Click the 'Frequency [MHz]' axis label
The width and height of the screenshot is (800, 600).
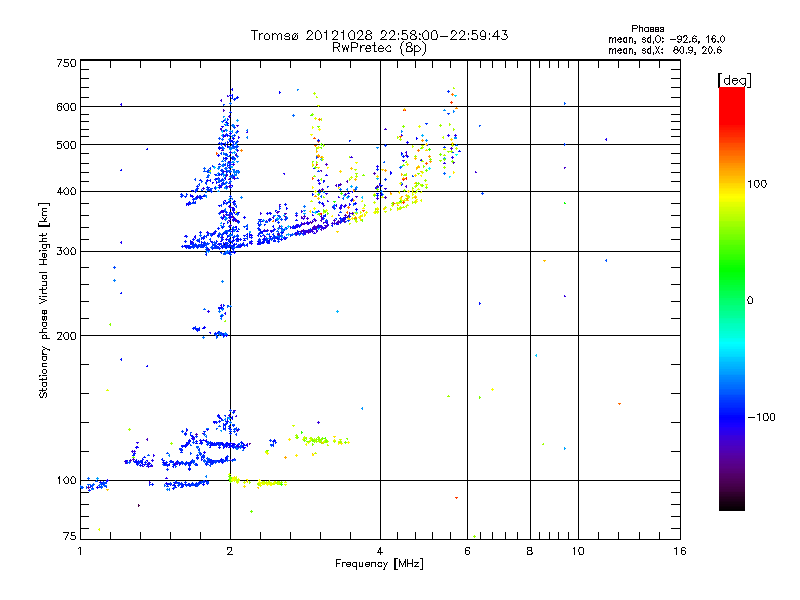coord(379,564)
